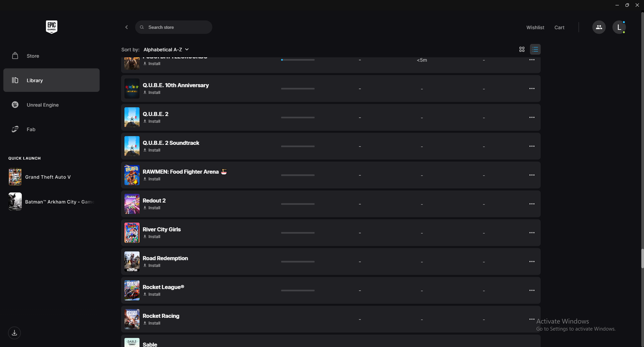Launch Batman Arkham City from Quick Launch
The height and width of the screenshot is (347, 644).
pyautogui.click(x=51, y=202)
